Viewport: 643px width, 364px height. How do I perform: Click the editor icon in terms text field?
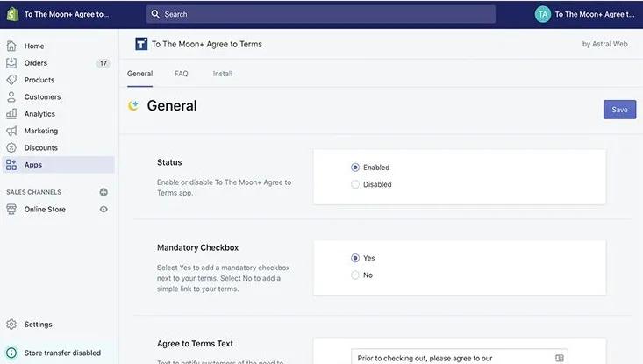[560, 358]
